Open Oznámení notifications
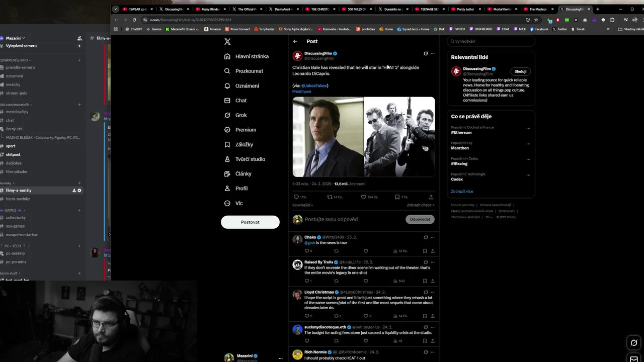 (x=242, y=86)
